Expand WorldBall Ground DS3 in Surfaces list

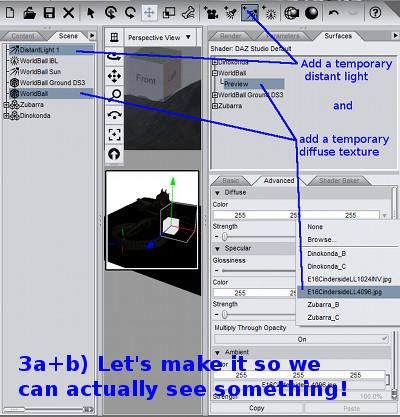click(x=215, y=95)
